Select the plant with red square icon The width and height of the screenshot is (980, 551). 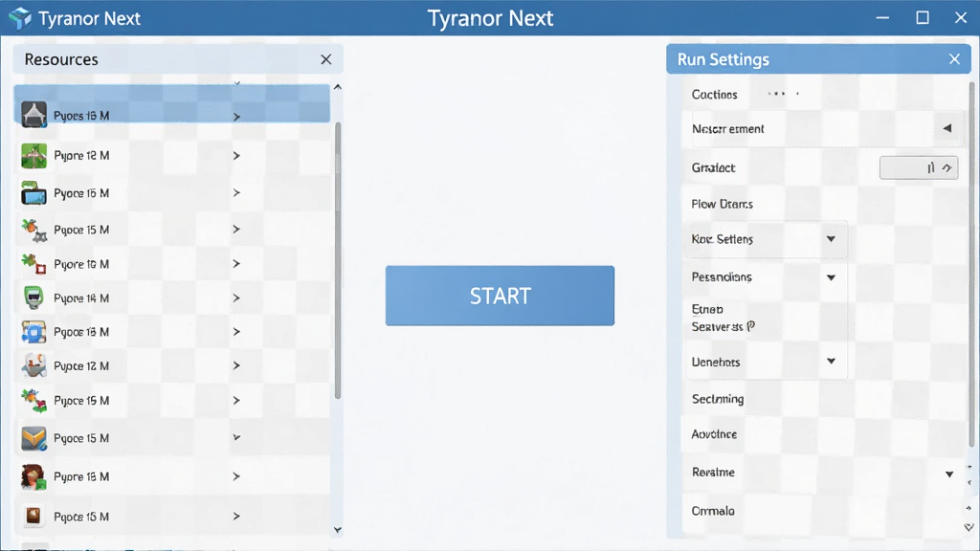tap(33, 264)
